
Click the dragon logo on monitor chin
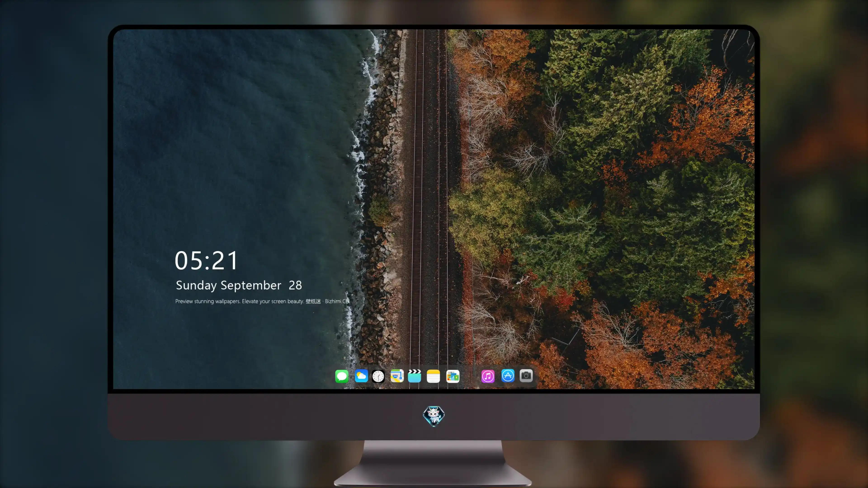(x=434, y=416)
